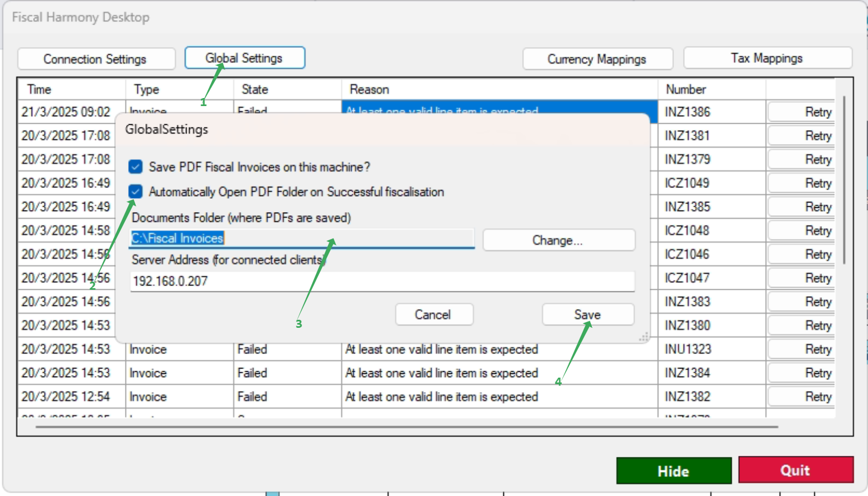Click the dialog resize grip
The height and width of the screenshot is (496, 868).
[644, 337]
